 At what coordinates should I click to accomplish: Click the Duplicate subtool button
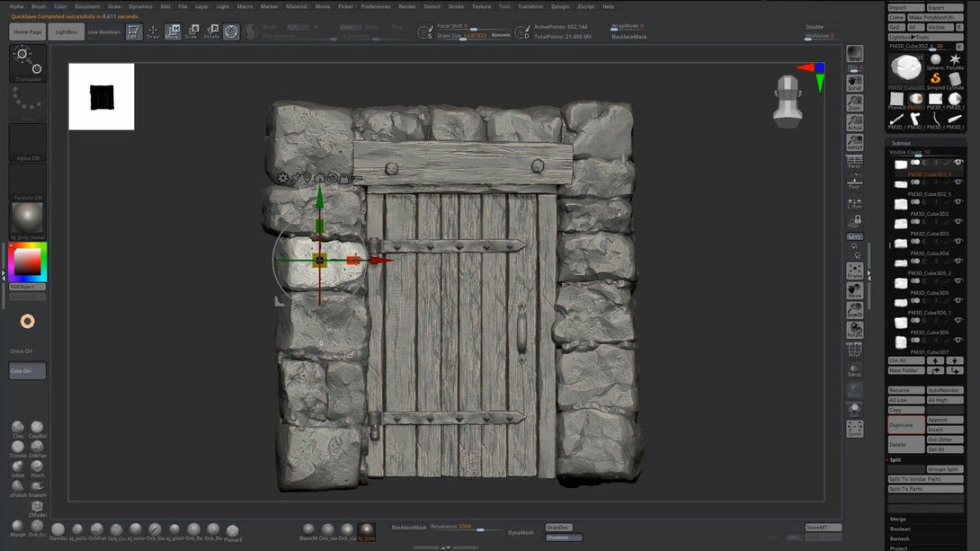coord(905,425)
